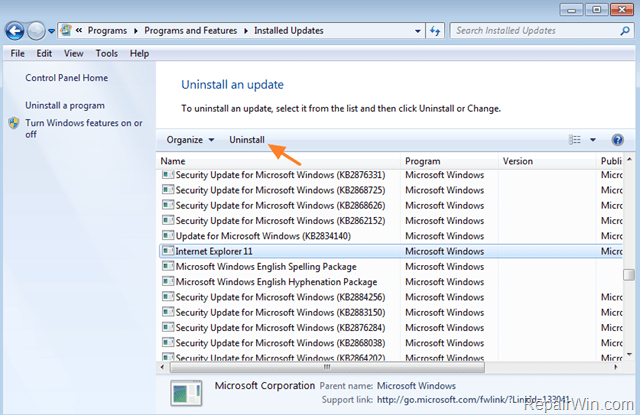Sort by the Version column header
Image resolution: width=640 pixels, height=415 pixels.
coord(547,161)
